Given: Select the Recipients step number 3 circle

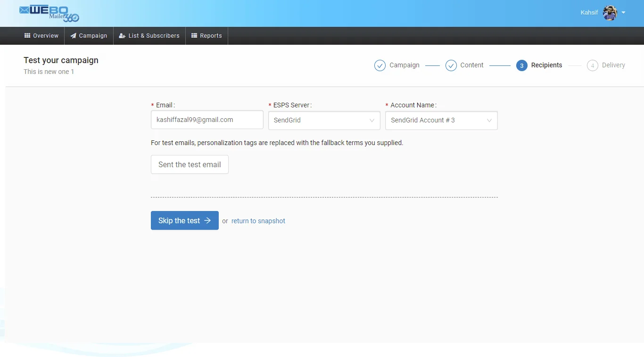Looking at the screenshot, I should coord(521,65).
